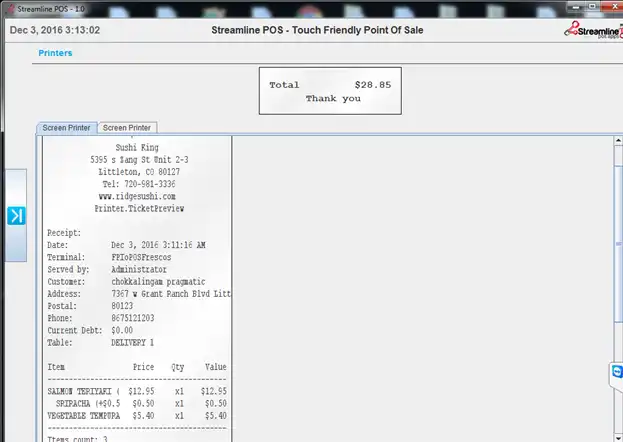Image resolution: width=623 pixels, height=442 pixels.
Task: Click the Sushi King receipt header
Action: pyautogui.click(x=137, y=147)
